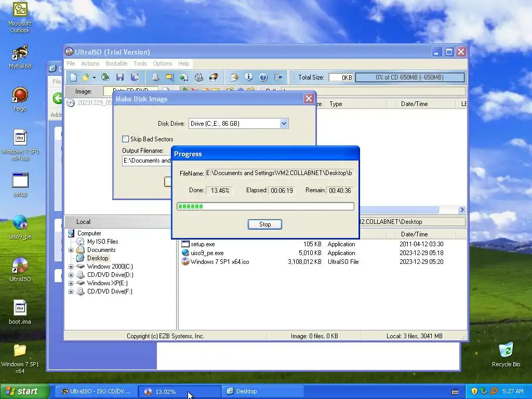Viewport: 532px width, 399px height.
Task: Open the Bootable menu
Action: [116, 63]
